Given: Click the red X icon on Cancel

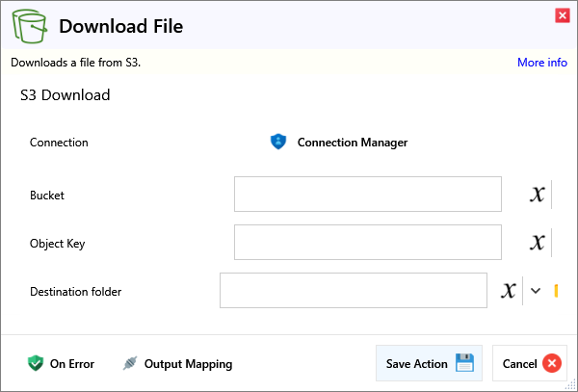Looking at the screenshot, I should point(551,363).
